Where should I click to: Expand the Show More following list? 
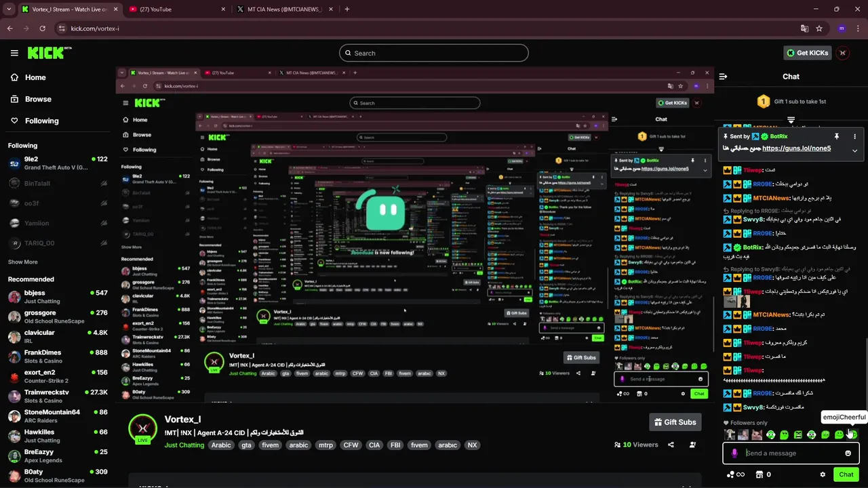(x=23, y=262)
